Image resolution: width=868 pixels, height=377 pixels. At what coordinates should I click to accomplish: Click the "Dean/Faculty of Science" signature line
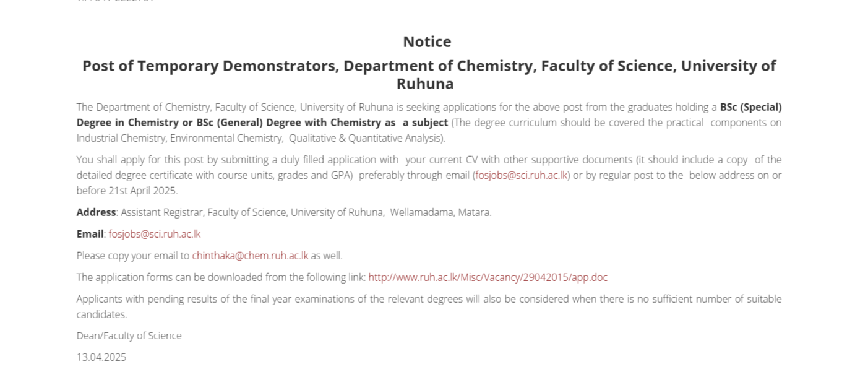[129, 336]
